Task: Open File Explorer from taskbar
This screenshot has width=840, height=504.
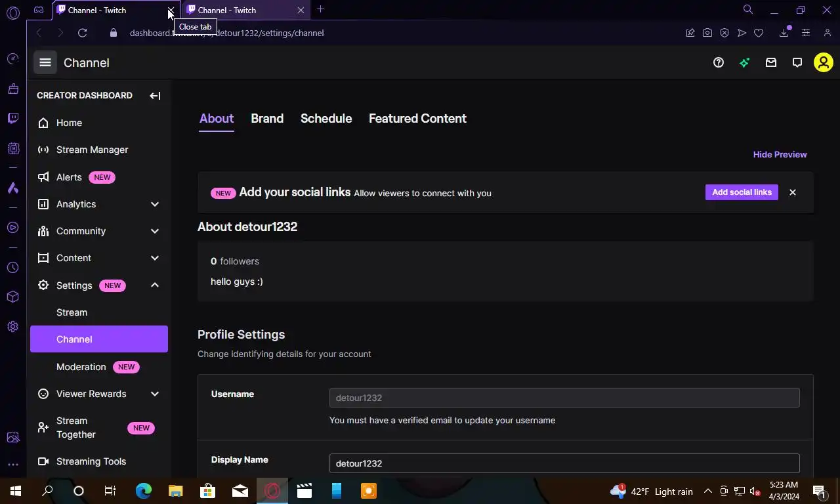Action: click(x=176, y=491)
